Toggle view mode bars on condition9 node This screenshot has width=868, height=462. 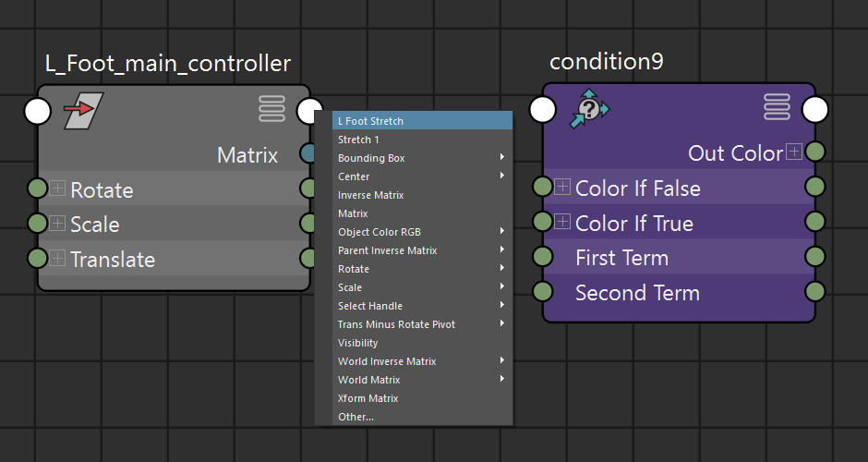click(x=778, y=107)
